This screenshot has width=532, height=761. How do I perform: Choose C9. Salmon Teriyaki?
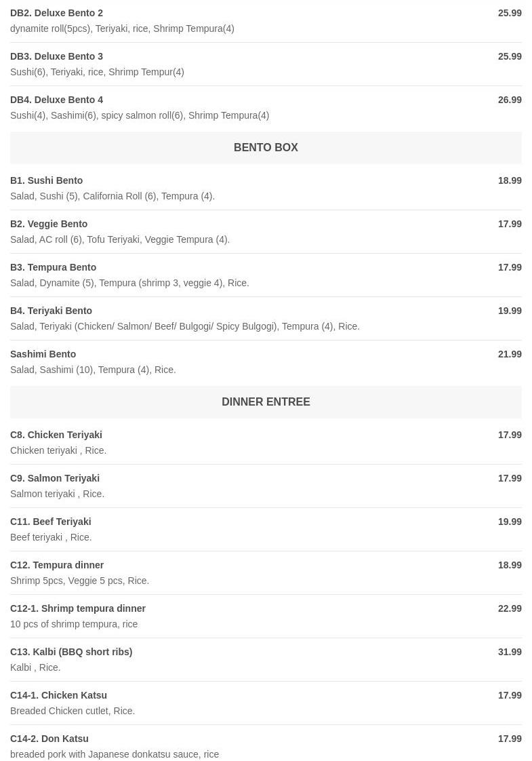pos(55,479)
